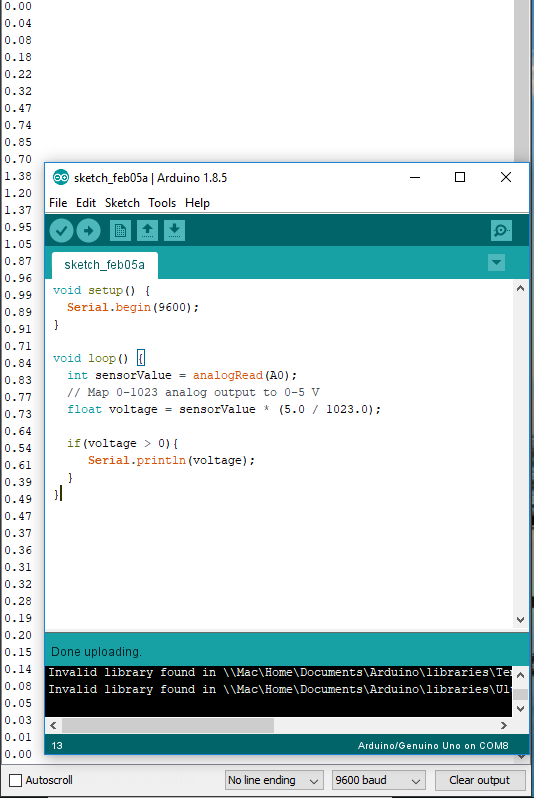Open the 9600 baud dropdown
The height and width of the screenshot is (798, 534).
[378, 780]
